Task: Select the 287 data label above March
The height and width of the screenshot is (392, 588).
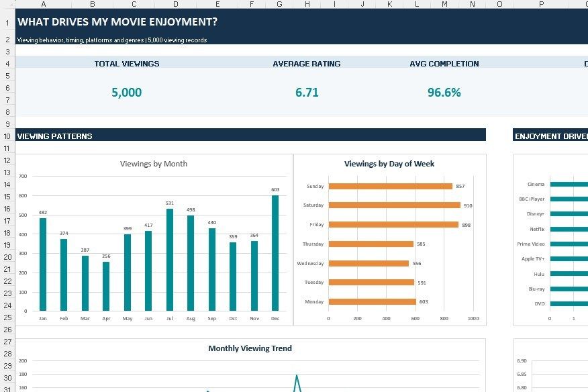Action: coord(85,250)
